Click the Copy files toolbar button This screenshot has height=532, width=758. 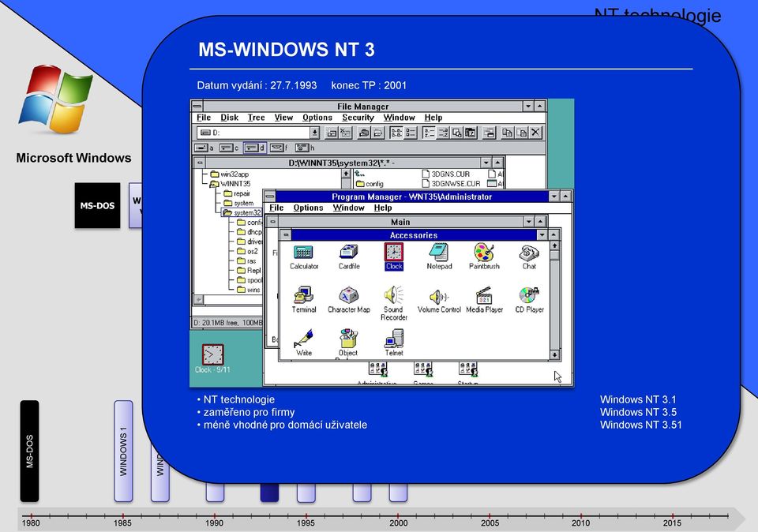[x=507, y=133]
